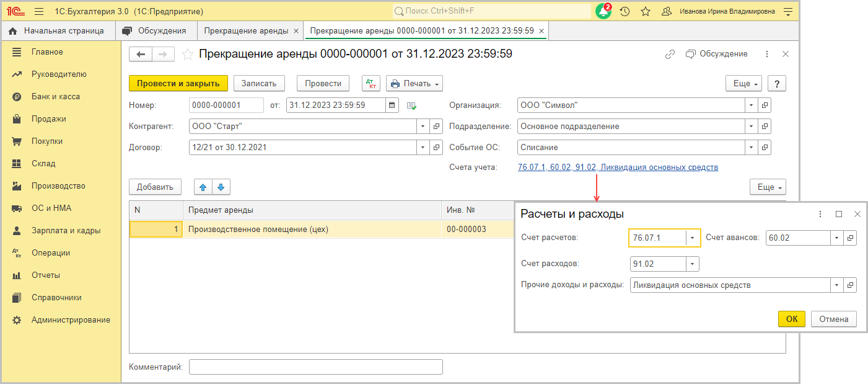Move the table row down

[221, 187]
